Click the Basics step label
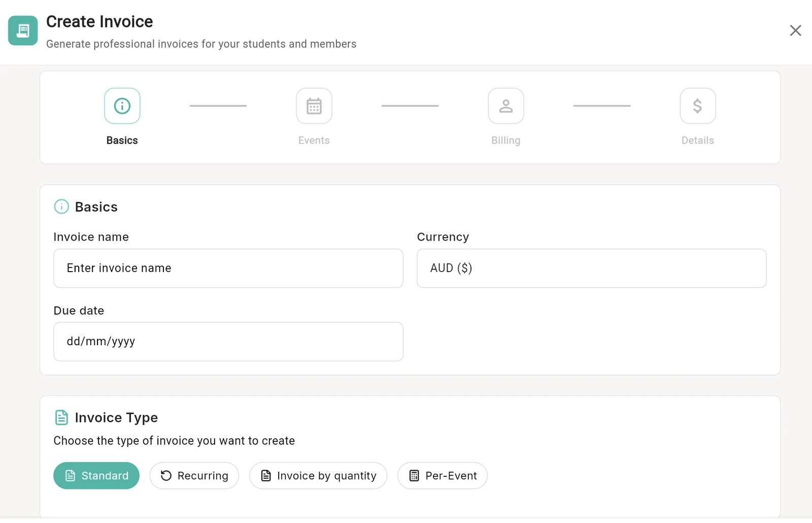The image size is (812, 523). pos(122,141)
